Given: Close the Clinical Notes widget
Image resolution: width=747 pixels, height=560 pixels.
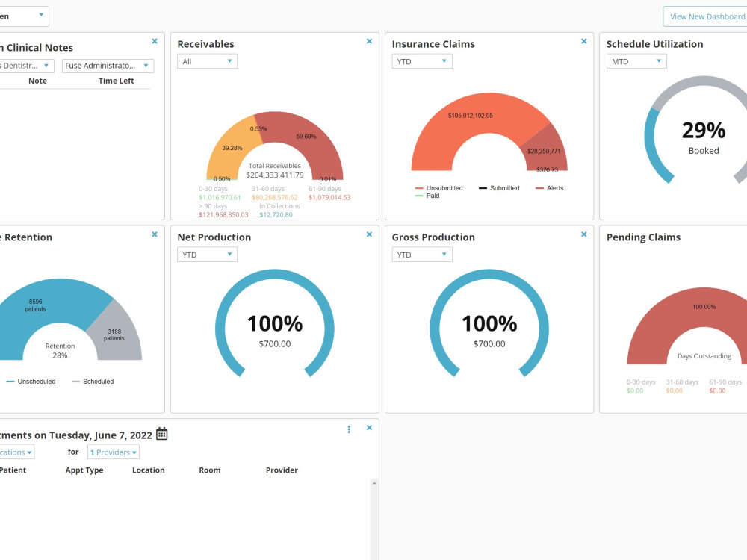Looking at the screenshot, I should pyautogui.click(x=155, y=41).
